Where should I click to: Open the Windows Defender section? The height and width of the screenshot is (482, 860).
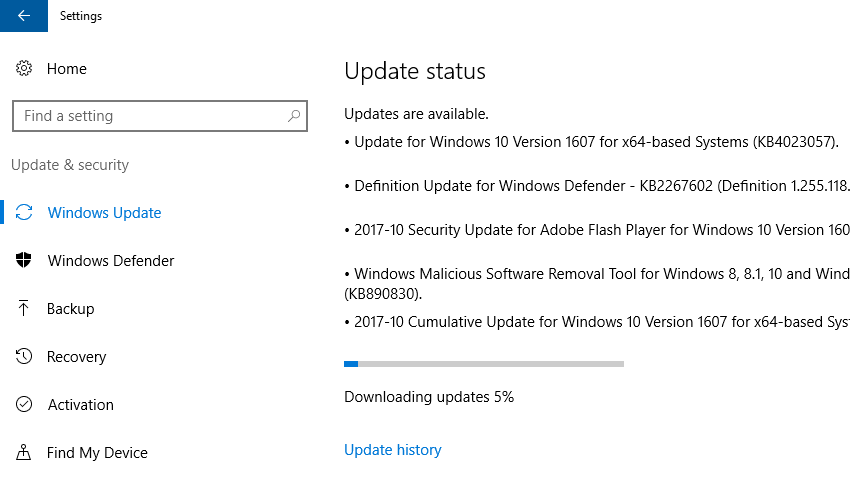click(x=111, y=260)
